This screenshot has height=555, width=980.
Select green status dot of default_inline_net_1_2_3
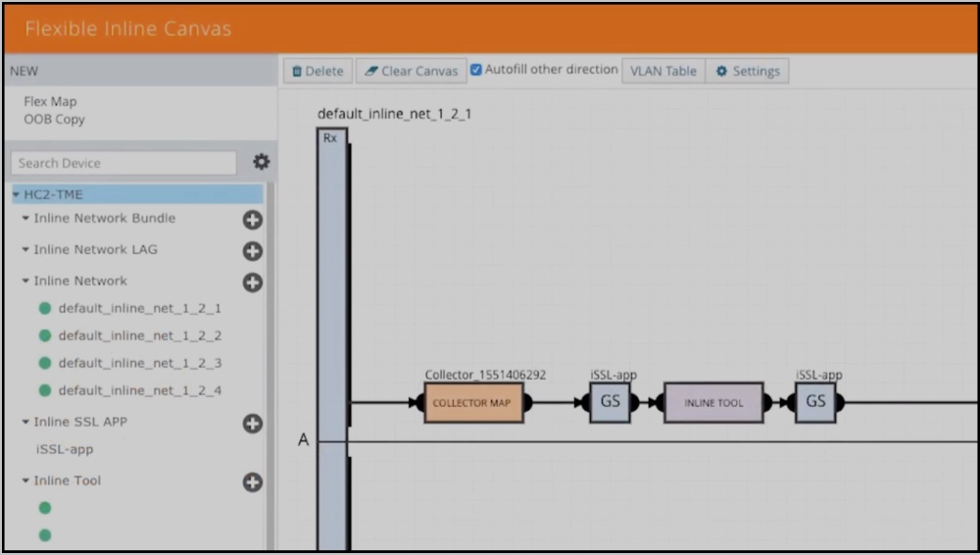coord(45,363)
